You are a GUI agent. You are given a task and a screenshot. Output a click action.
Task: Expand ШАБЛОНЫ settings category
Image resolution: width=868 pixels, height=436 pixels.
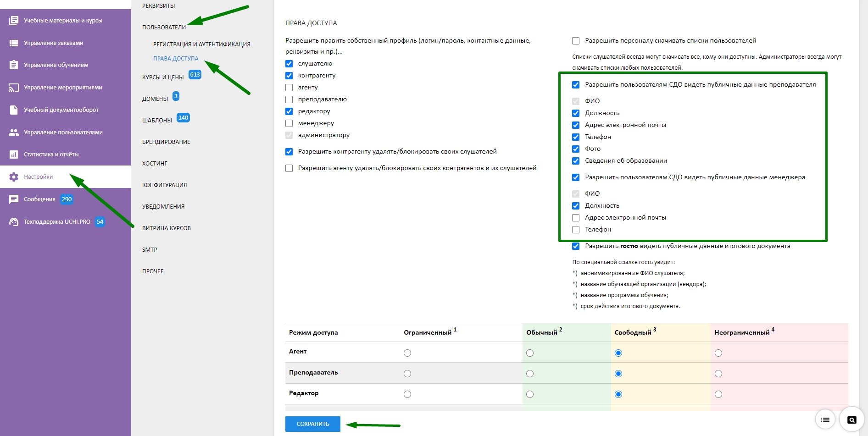(x=157, y=121)
